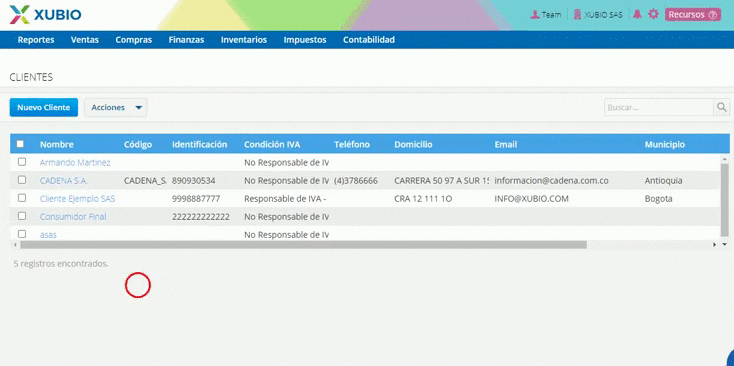Click the scroll right arrow
Viewport: 734px width, 366px height.
(714, 244)
